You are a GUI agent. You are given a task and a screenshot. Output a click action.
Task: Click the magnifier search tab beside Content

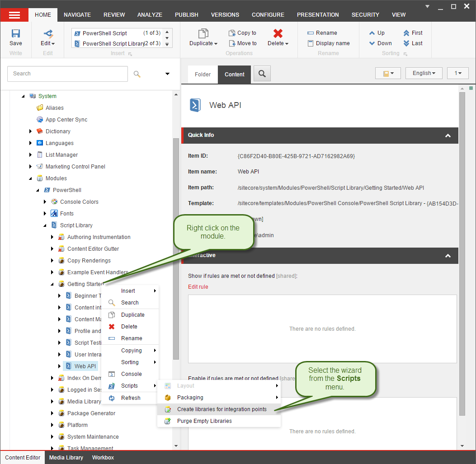click(262, 74)
